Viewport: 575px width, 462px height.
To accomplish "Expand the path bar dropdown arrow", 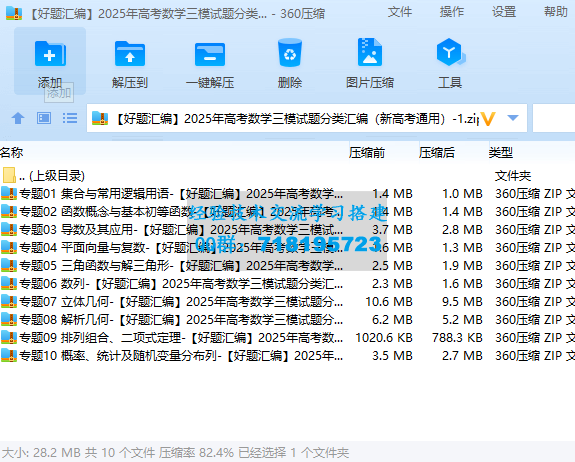I will click(x=513, y=118).
